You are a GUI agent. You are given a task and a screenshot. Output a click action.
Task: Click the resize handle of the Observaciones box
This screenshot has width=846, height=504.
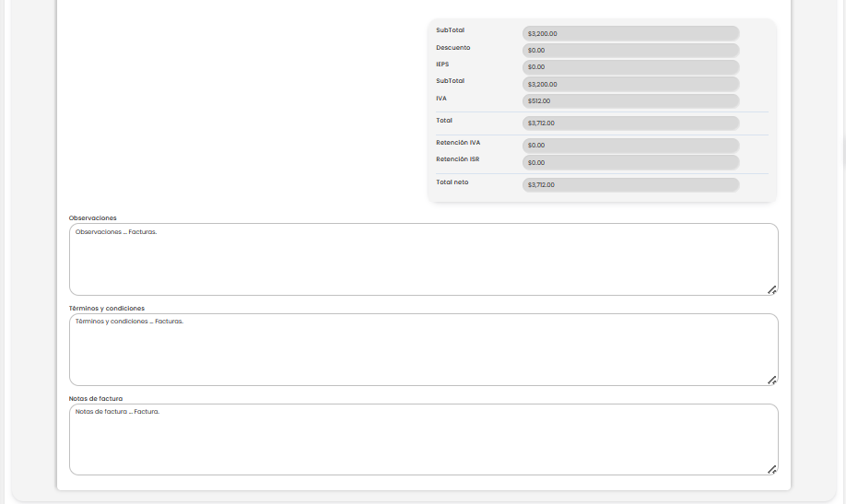tap(772, 289)
